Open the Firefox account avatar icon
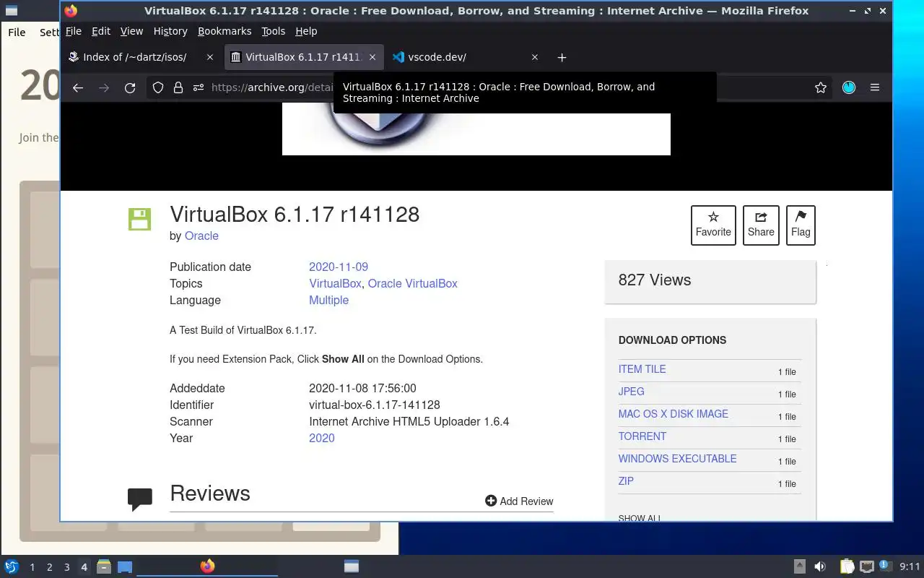 [x=849, y=87]
